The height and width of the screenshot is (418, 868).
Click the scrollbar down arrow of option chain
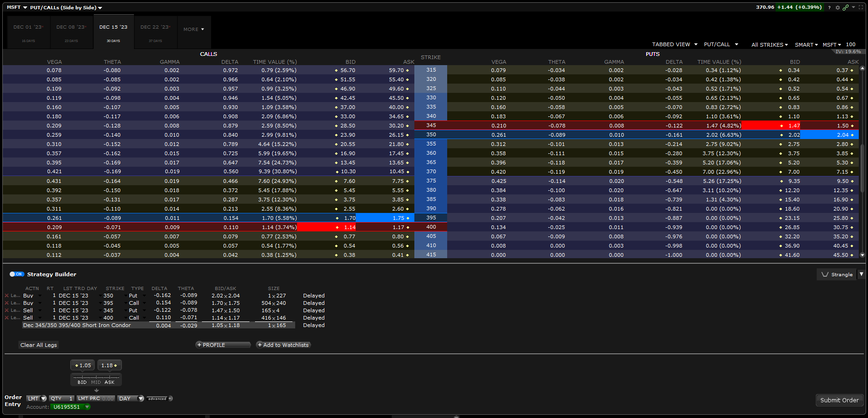click(862, 255)
